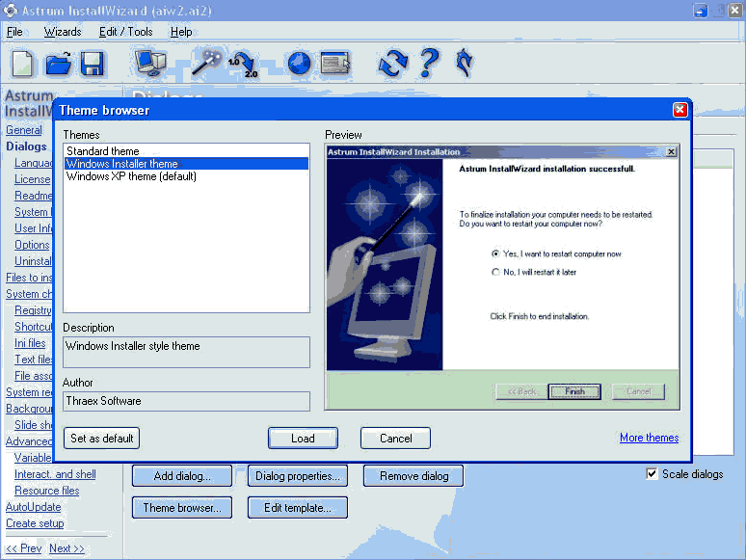This screenshot has width=746, height=560.
Task: Click the preview's Cancel button
Action: coord(638,391)
